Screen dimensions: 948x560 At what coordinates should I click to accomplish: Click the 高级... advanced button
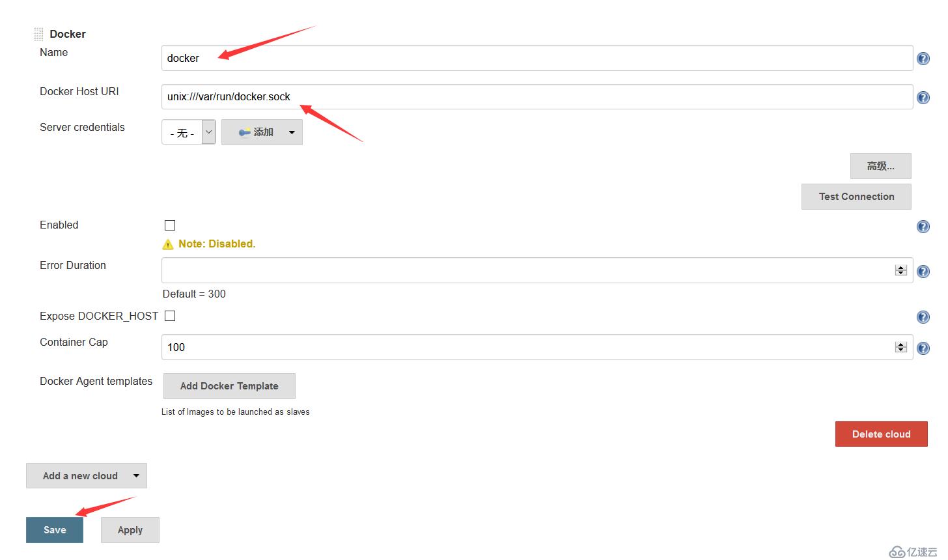[x=880, y=166]
